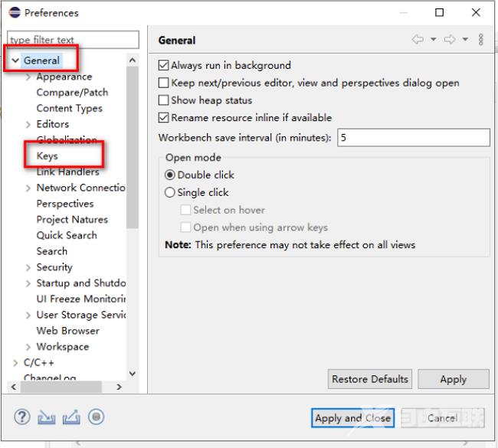
Task: Click the Apply and Close button
Action: click(x=352, y=417)
